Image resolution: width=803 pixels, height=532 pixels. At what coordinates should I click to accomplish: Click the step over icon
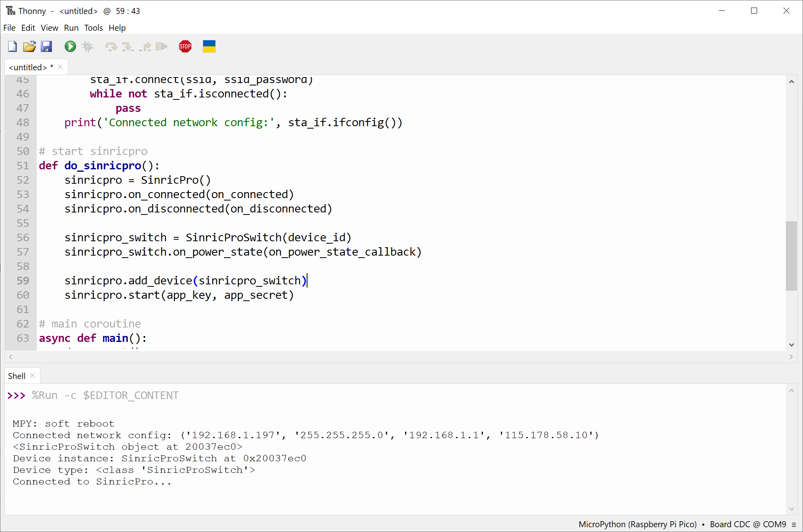pyautogui.click(x=112, y=46)
